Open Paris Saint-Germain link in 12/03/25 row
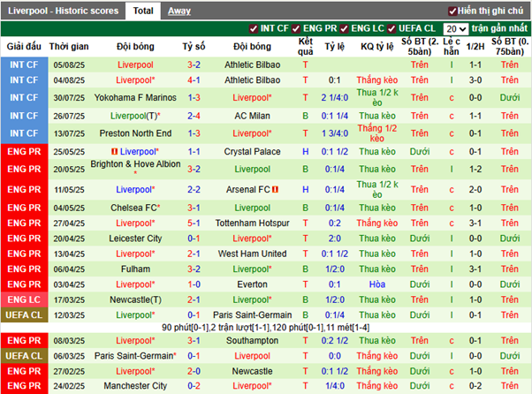 coord(252,315)
